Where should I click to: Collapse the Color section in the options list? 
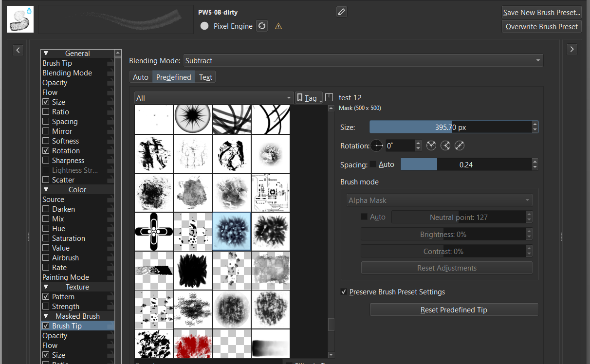pos(46,190)
